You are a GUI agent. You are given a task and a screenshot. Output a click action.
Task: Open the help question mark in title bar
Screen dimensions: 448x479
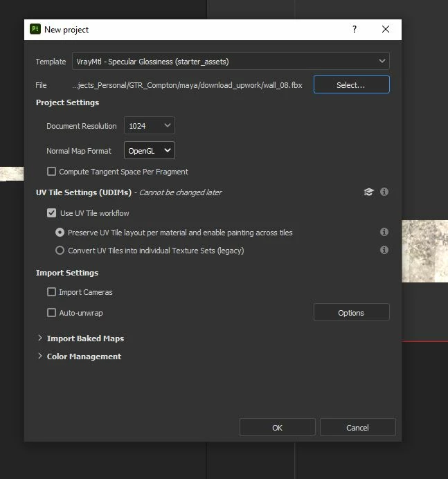(x=355, y=29)
